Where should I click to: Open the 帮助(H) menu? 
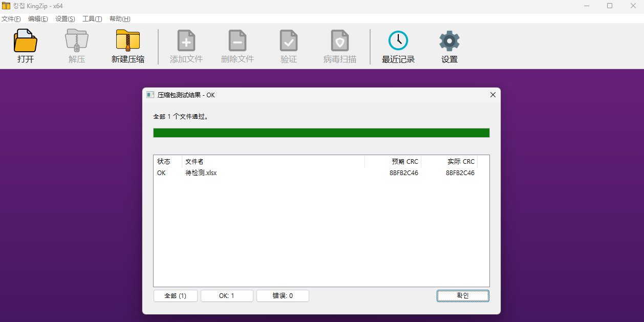(120, 19)
